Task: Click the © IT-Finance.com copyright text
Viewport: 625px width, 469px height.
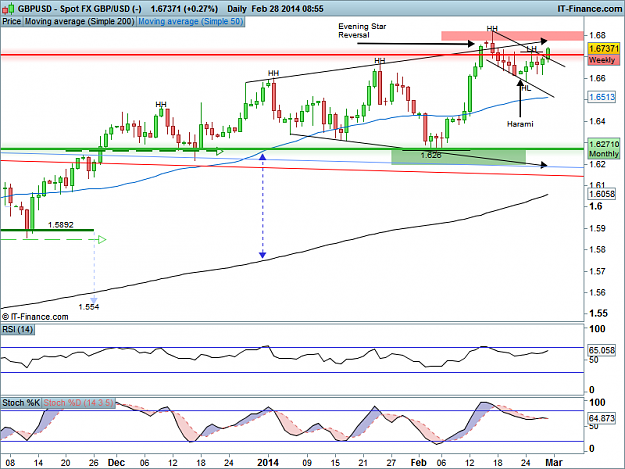Action: click(35, 317)
